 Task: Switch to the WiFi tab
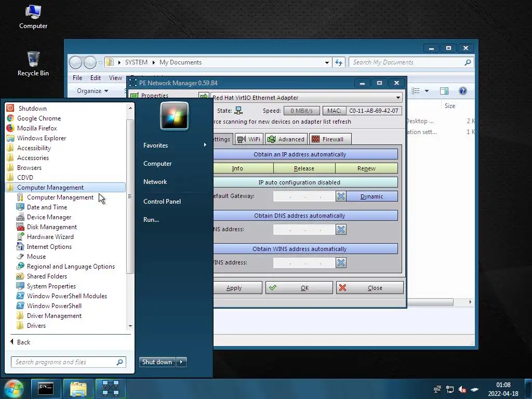click(249, 139)
